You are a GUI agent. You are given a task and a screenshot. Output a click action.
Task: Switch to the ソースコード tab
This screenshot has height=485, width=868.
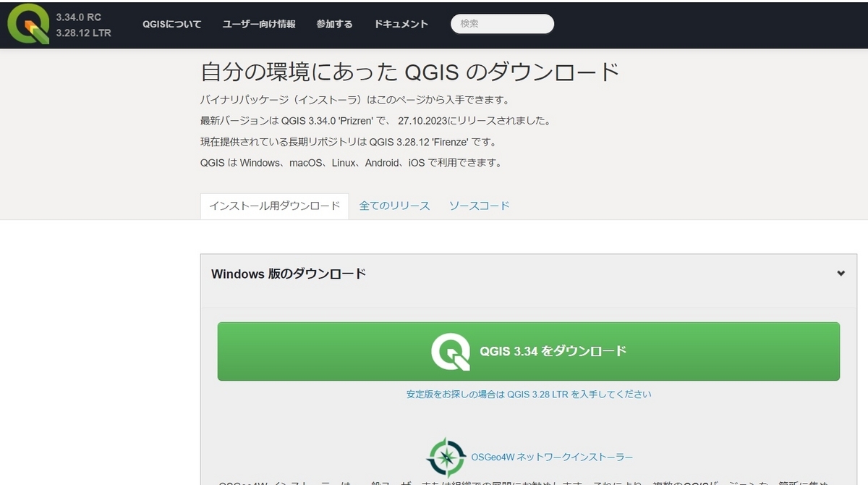click(x=480, y=206)
